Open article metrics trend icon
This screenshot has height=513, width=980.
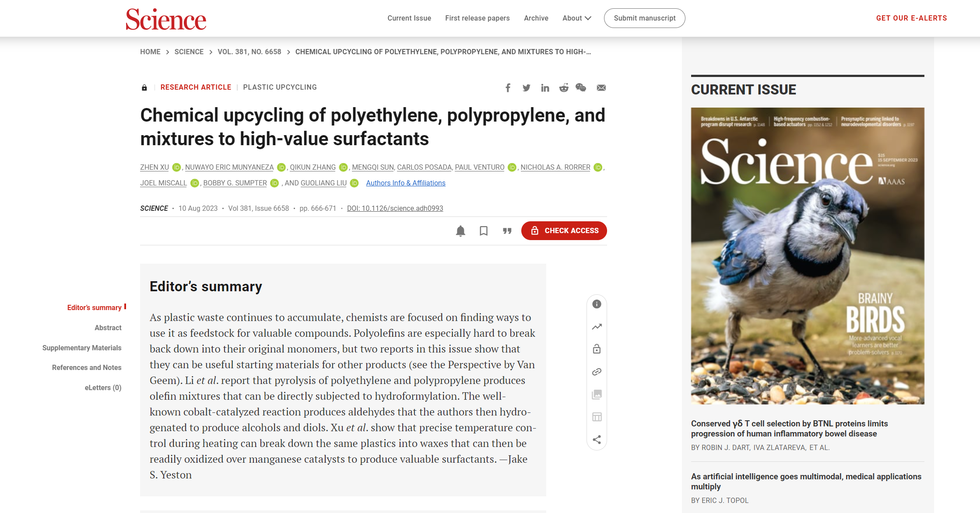[597, 327]
